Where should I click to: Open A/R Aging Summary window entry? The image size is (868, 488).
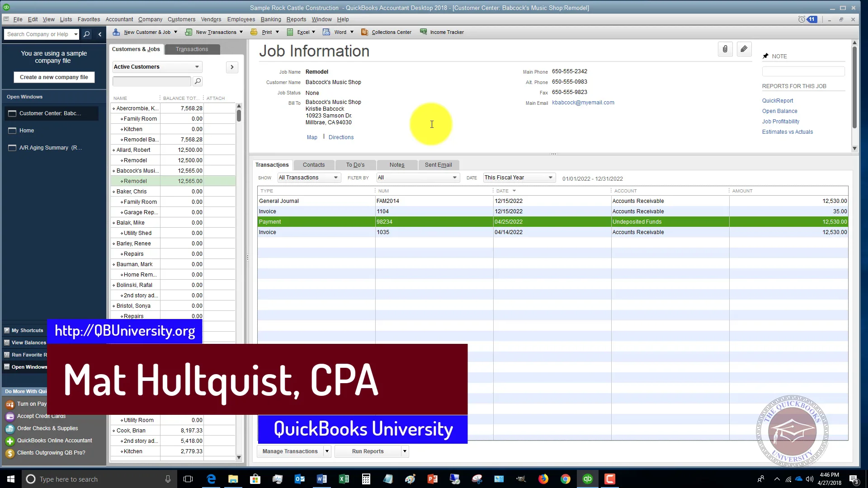coord(51,148)
